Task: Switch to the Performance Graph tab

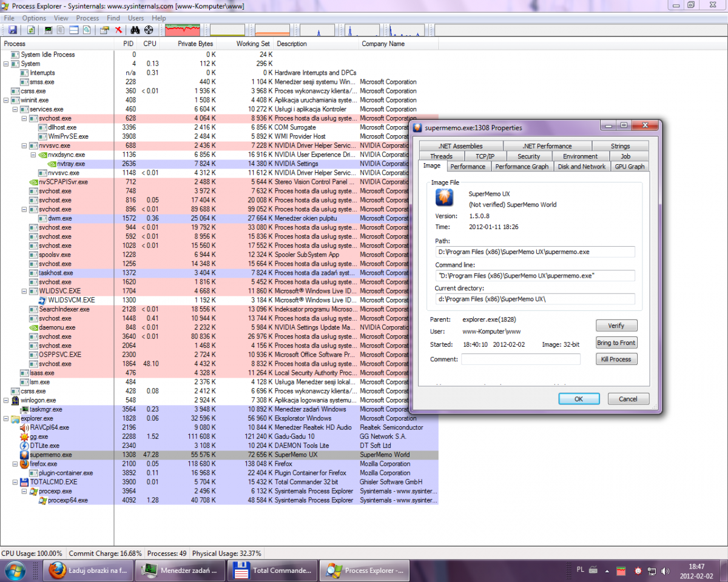Action: point(522,166)
